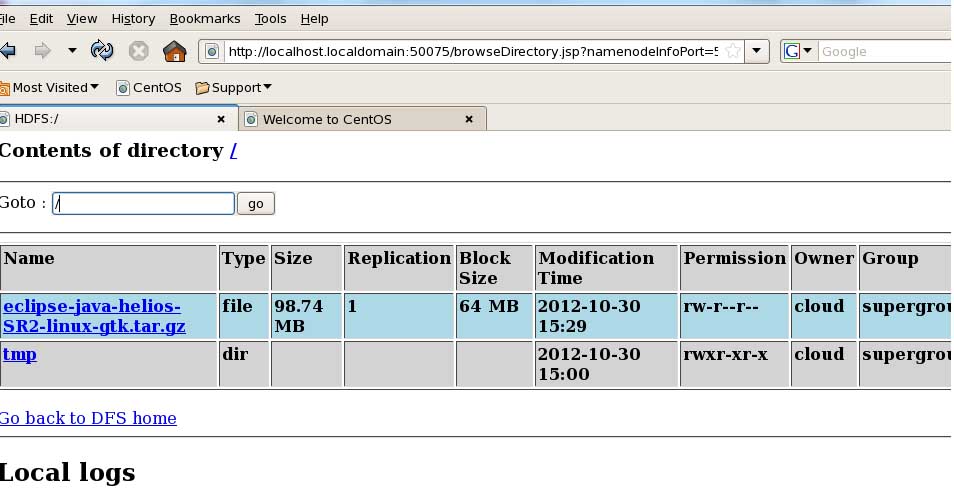The width and height of the screenshot is (954, 488).
Task: Switch to the Welcome to CentOS tab
Action: point(362,119)
